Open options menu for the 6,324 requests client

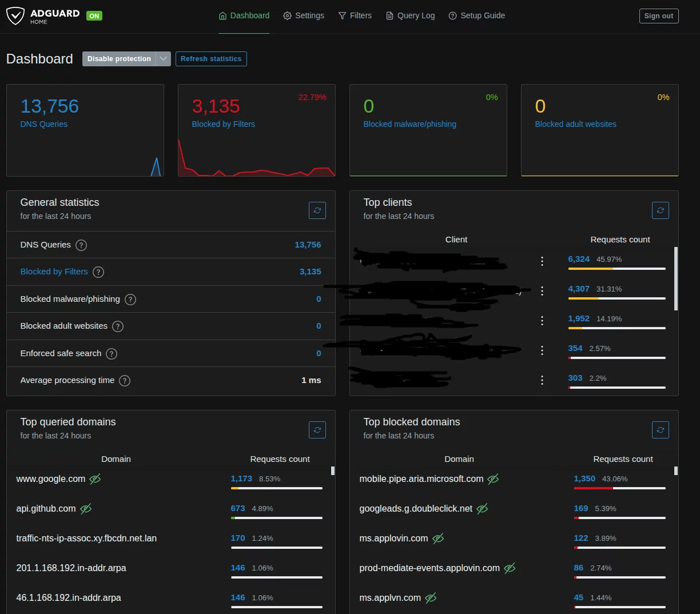542,261
